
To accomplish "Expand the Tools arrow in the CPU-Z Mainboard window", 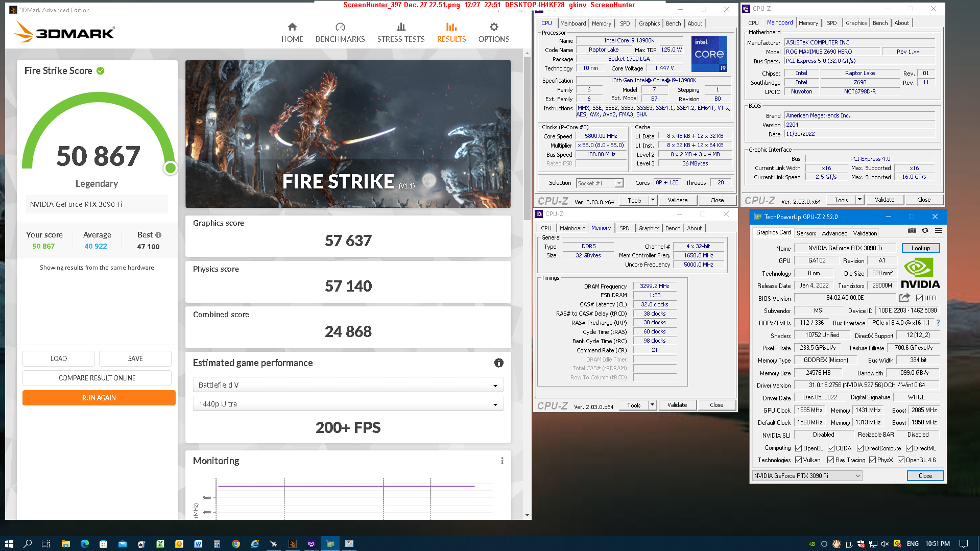I will tap(859, 200).
